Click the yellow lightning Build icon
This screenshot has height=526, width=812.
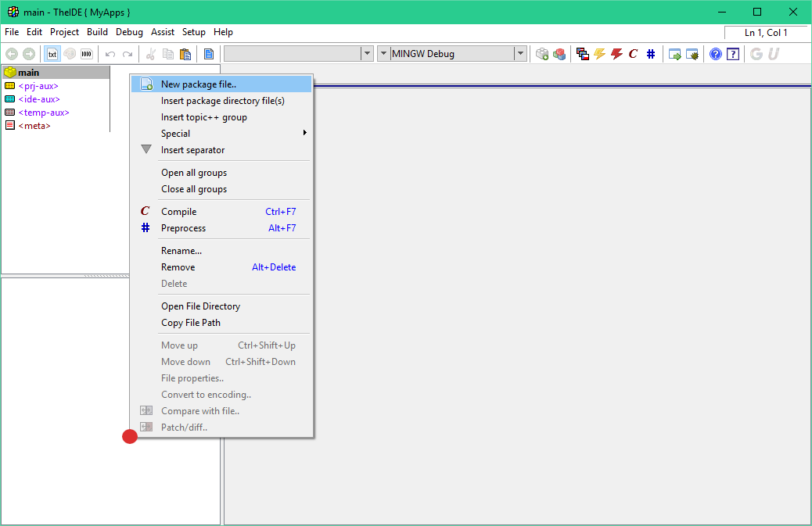tap(599, 54)
